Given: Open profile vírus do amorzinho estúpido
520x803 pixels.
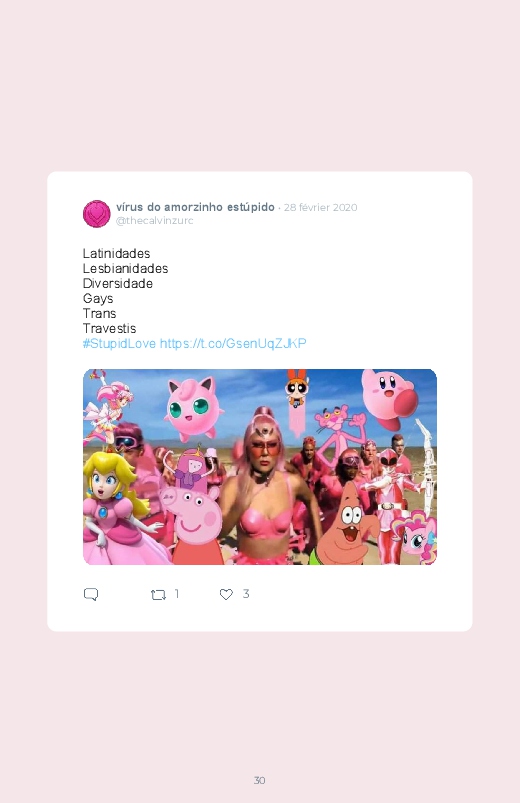Looking at the screenshot, I should (195, 207).
